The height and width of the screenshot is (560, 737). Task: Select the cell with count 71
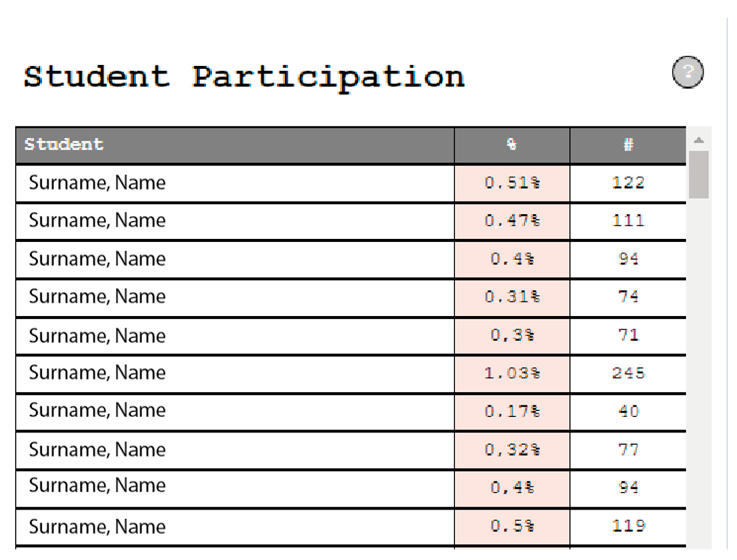click(628, 335)
